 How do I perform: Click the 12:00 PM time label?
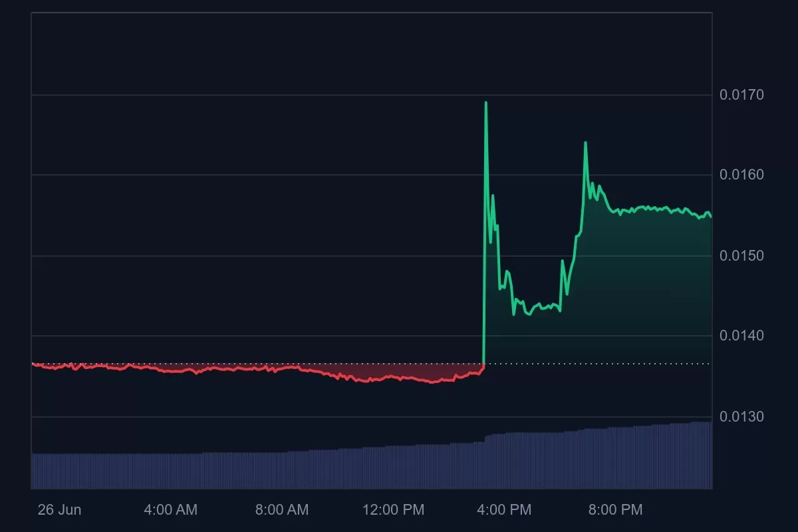coord(393,510)
